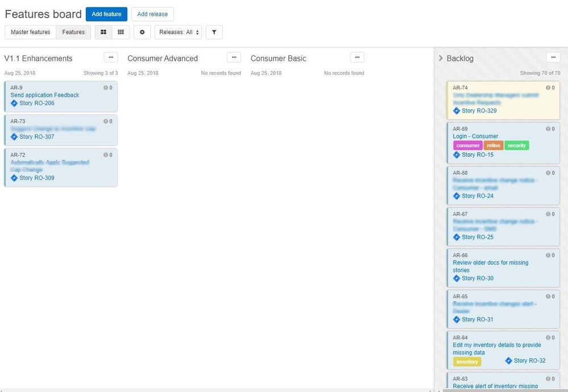Switch to the large card layout view
This screenshot has height=392, width=568.
tap(103, 32)
